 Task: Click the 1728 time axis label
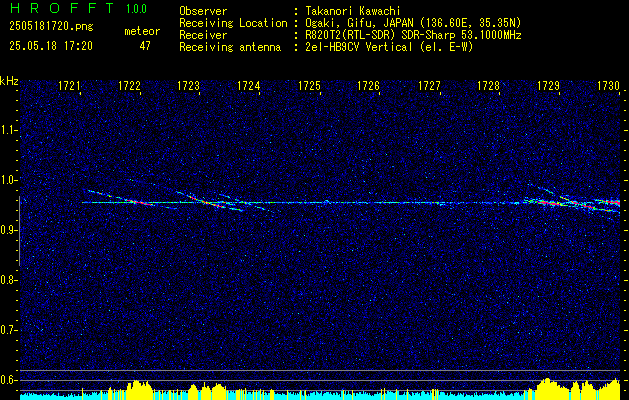tap(488, 85)
